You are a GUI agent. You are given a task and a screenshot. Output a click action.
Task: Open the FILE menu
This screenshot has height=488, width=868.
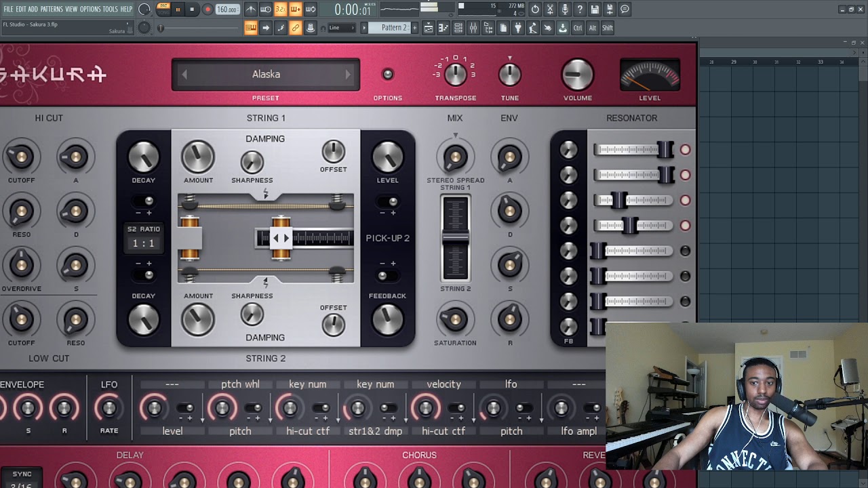point(8,9)
